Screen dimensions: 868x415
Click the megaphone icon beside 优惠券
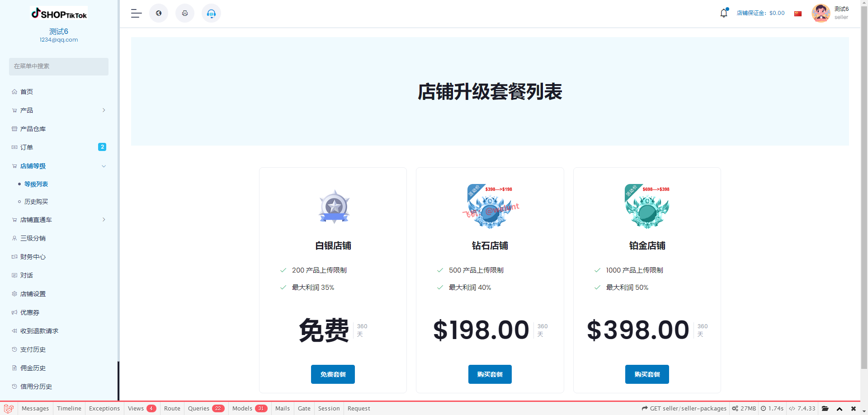click(x=14, y=312)
